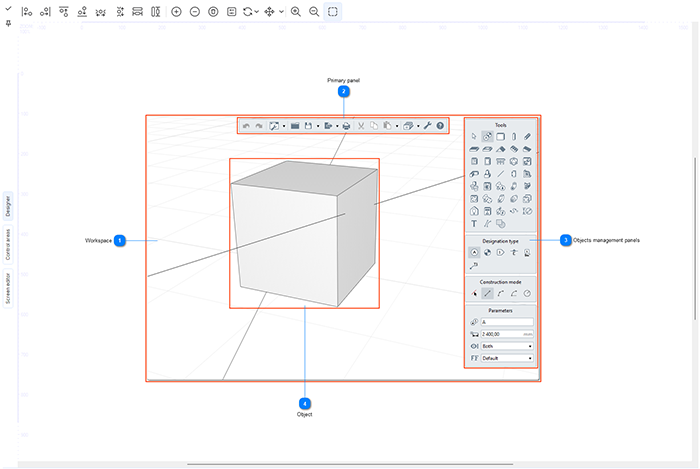Click the pin icon below the checkmark
The width and height of the screenshot is (700, 469).
[8, 23]
